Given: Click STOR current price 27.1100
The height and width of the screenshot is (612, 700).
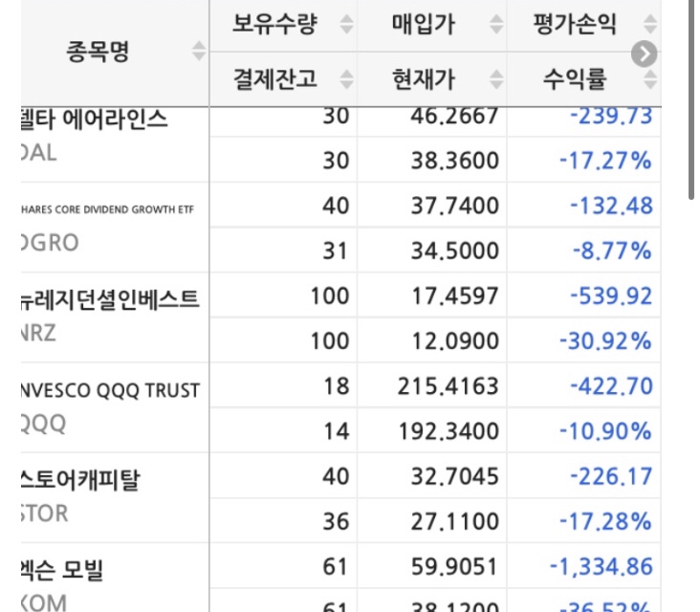Looking at the screenshot, I should pos(454,521).
